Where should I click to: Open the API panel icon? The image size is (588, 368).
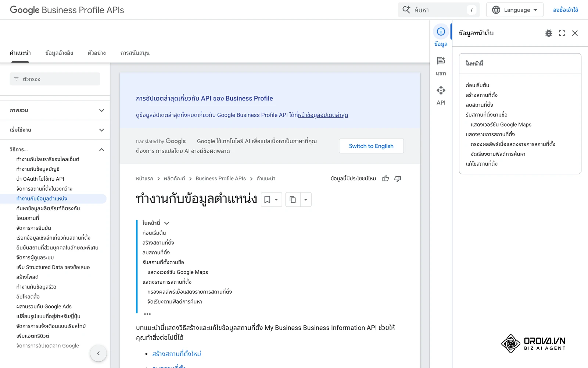tap(441, 90)
